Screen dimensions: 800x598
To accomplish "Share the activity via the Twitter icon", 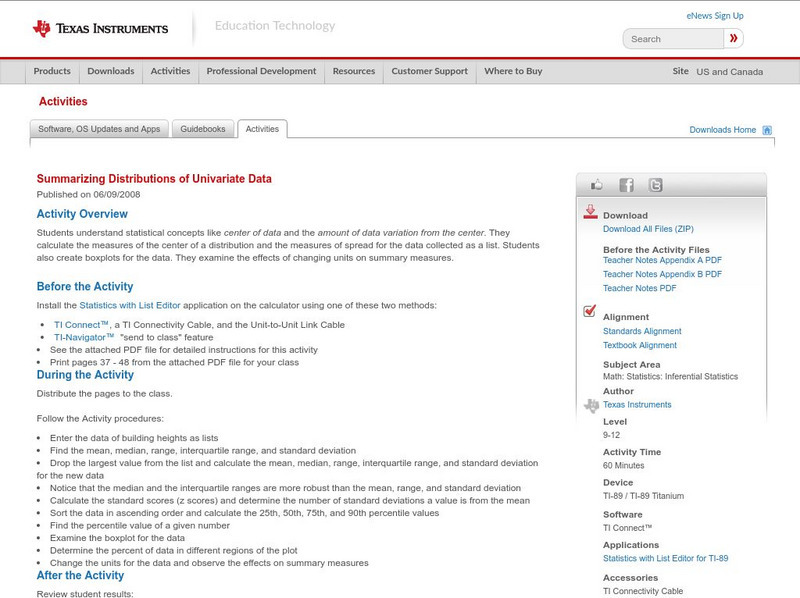I will 655,185.
